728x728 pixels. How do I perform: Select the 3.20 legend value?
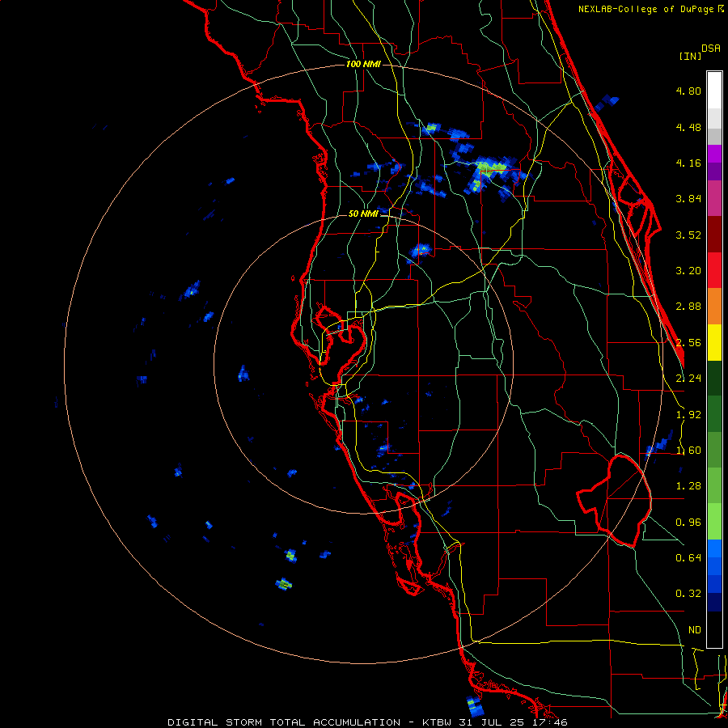pos(688,271)
